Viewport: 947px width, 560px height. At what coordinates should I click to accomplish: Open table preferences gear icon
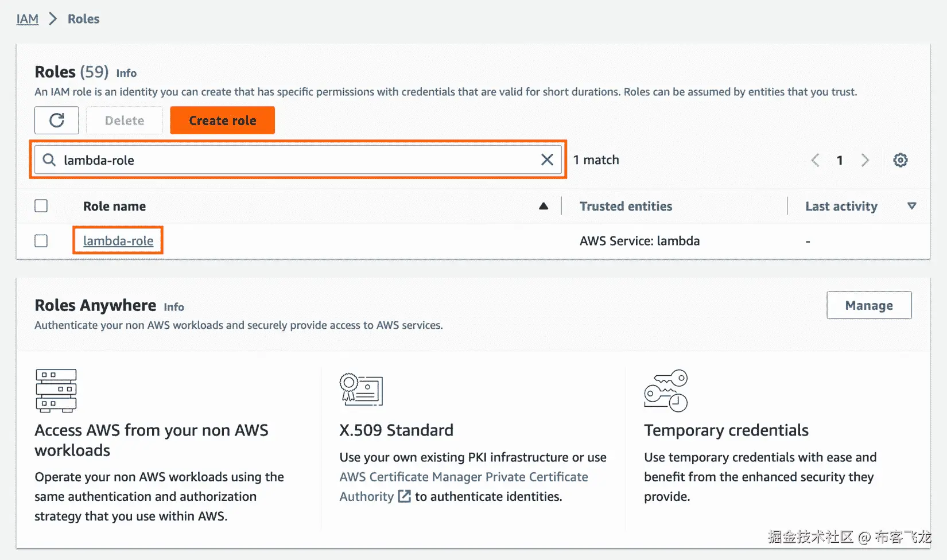(901, 160)
